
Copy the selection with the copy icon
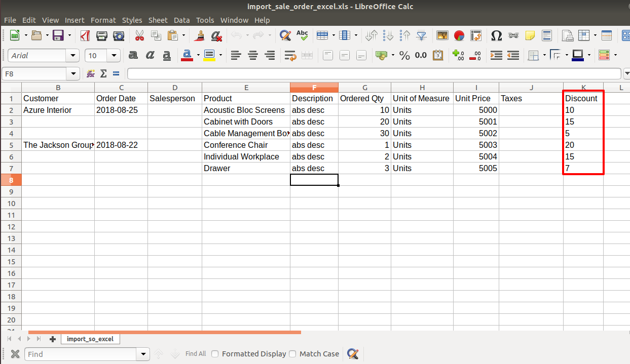pyautogui.click(x=156, y=35)
